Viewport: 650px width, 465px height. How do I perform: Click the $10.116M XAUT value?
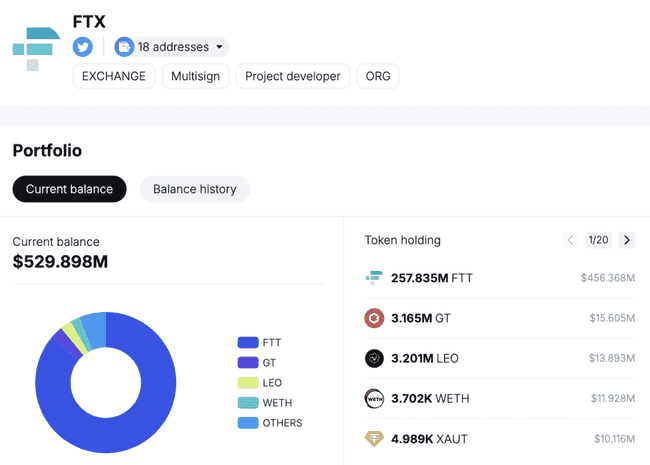(614, 439)
